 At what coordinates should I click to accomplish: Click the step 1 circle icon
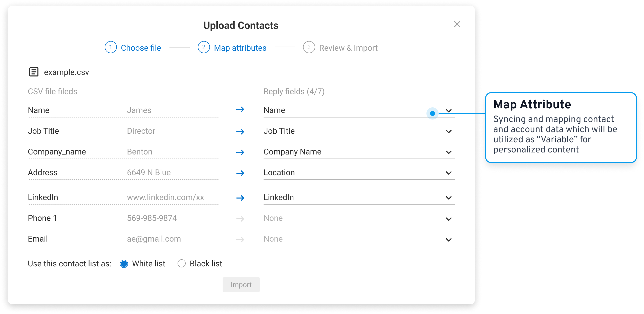111,47
